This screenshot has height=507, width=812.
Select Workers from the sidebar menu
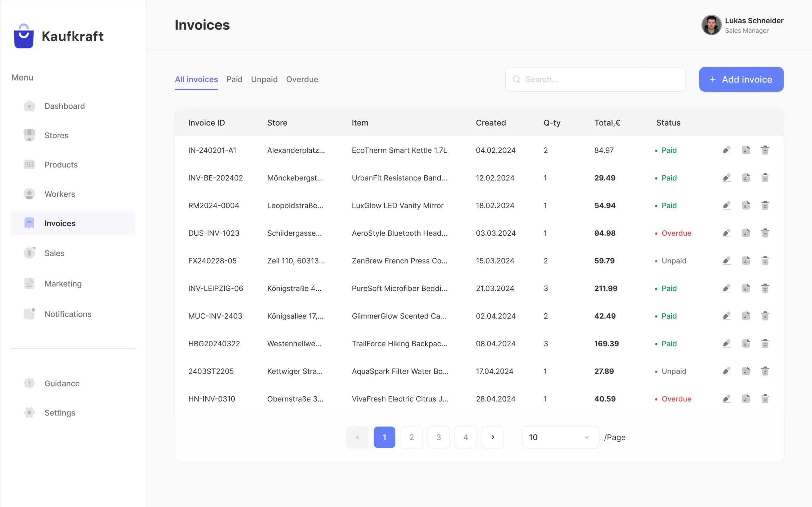(x=59, y=194)
